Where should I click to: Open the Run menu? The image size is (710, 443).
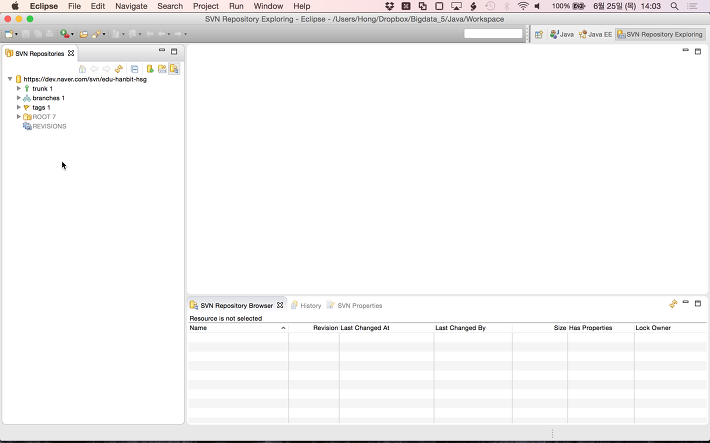pos(236,6)
